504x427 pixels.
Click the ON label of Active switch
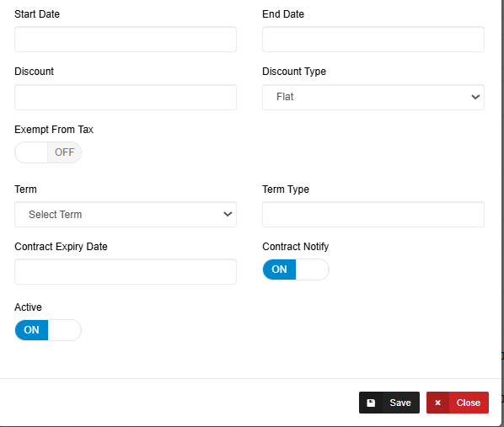pyautogui.click(x=31, y=330)
